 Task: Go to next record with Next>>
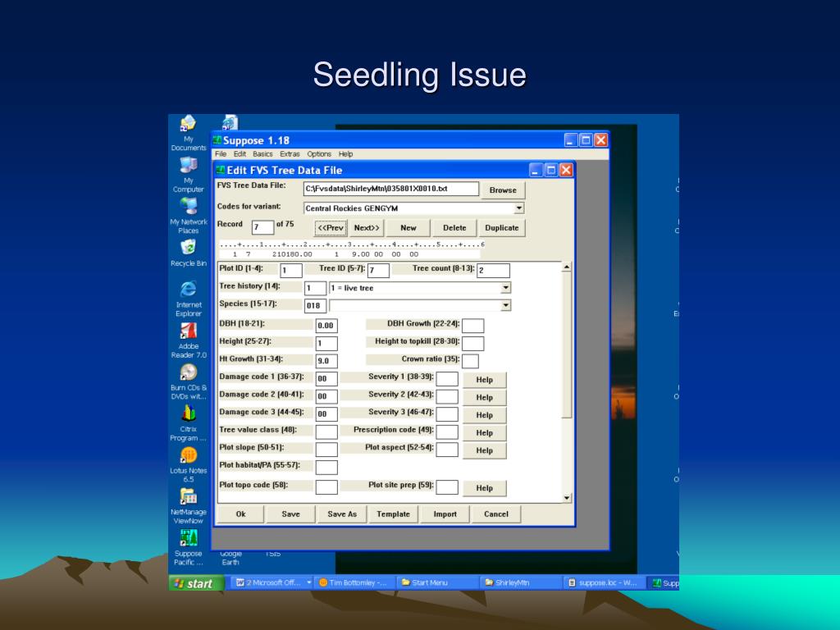367,228
